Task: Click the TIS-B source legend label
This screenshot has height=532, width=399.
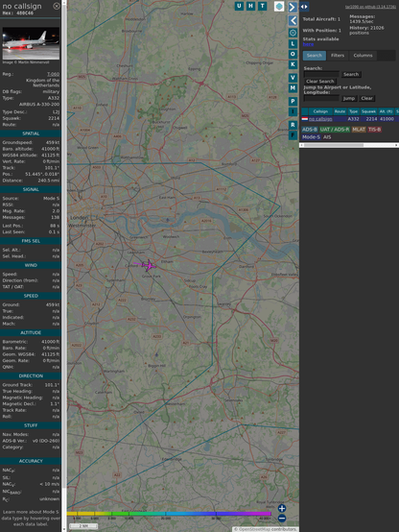Action: click(x=374, y=130)
